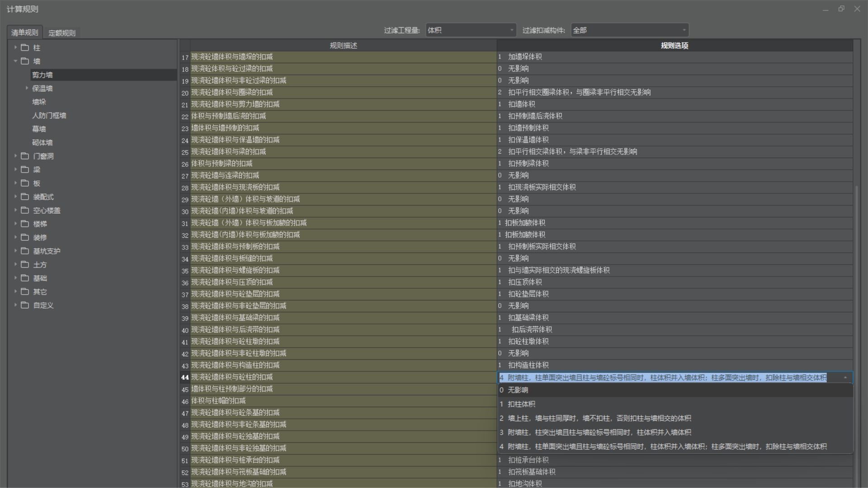868x488 pixels.
Task: Click rule option 扣构造柱体积
Action: (x=675, y=365)
